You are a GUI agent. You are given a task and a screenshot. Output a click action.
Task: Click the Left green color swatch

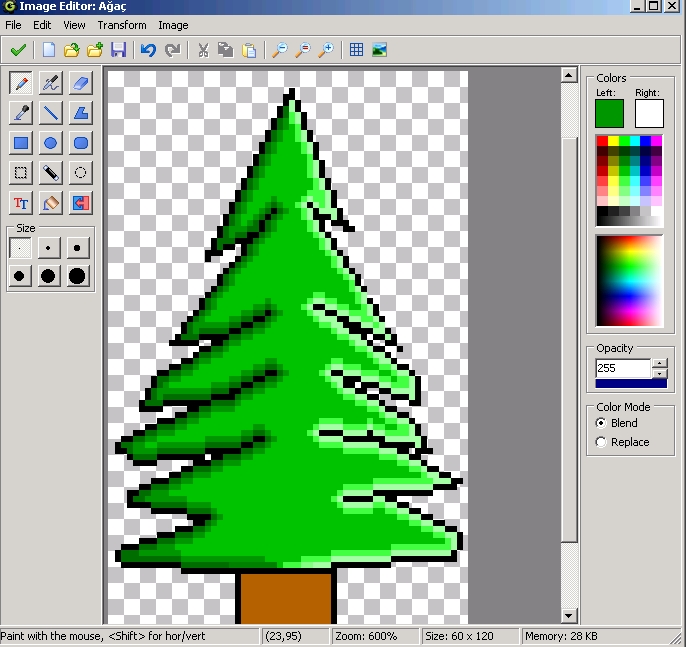click(609, 113)
